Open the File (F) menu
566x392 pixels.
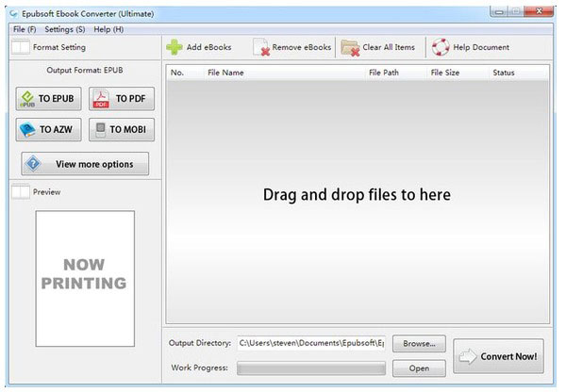tap(25, 29)
